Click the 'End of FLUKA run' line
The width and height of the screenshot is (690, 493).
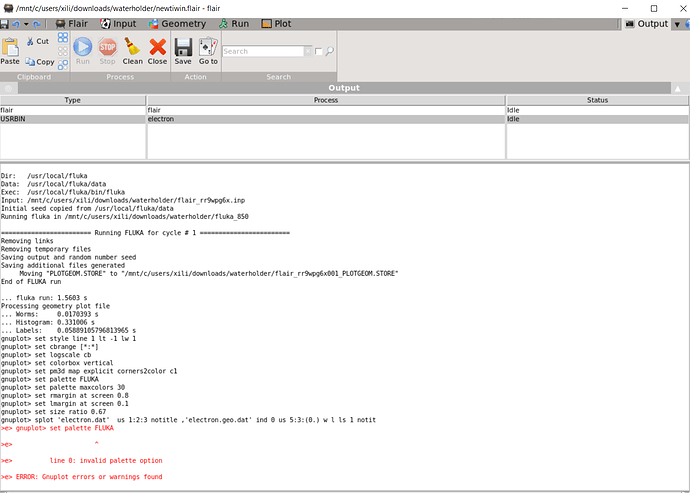tap(31, 282)
